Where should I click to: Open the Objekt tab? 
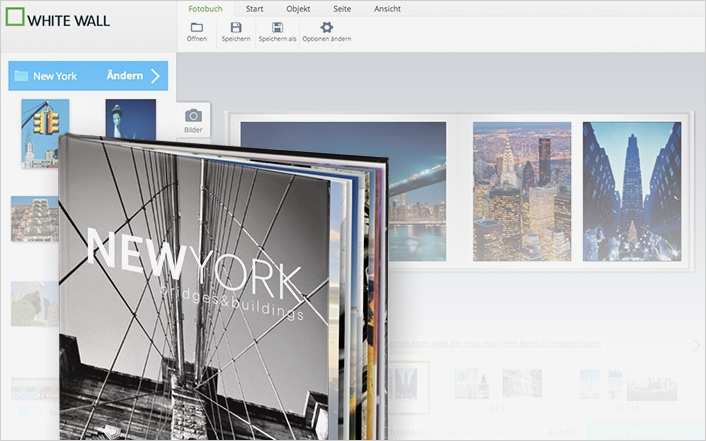pos(298,9)
